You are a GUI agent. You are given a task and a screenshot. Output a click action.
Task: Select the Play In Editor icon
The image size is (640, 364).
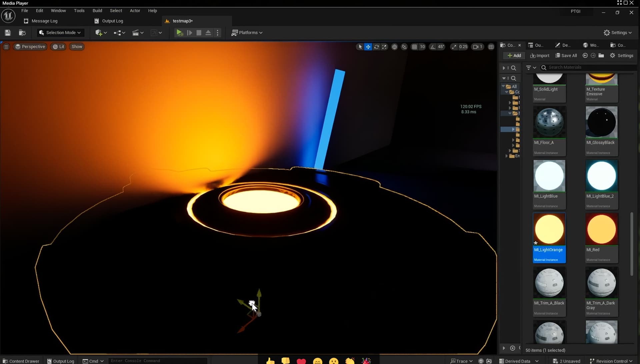(179, 32)
